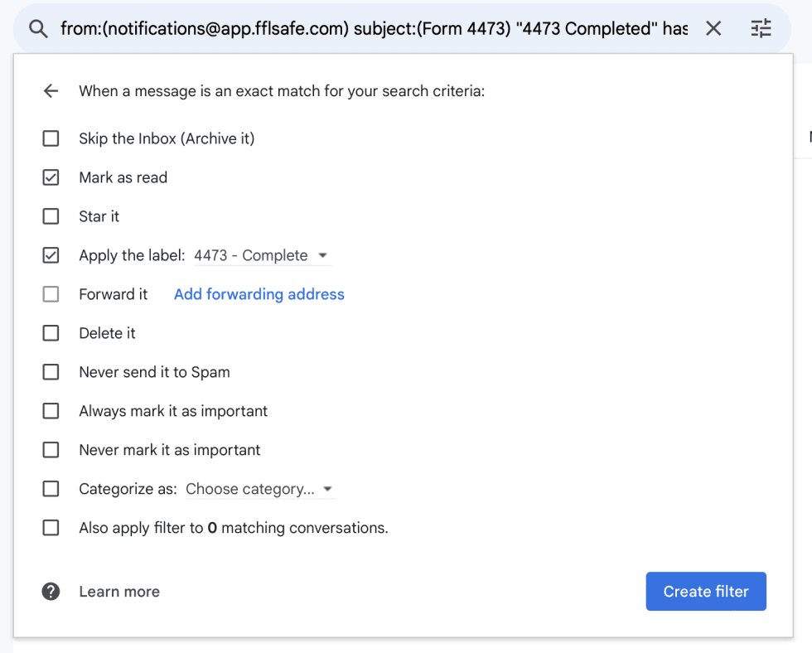Tick the Categorize as checkbox
Image resolution: width=812 pixels, height=653 pixels.
[51, 489]
